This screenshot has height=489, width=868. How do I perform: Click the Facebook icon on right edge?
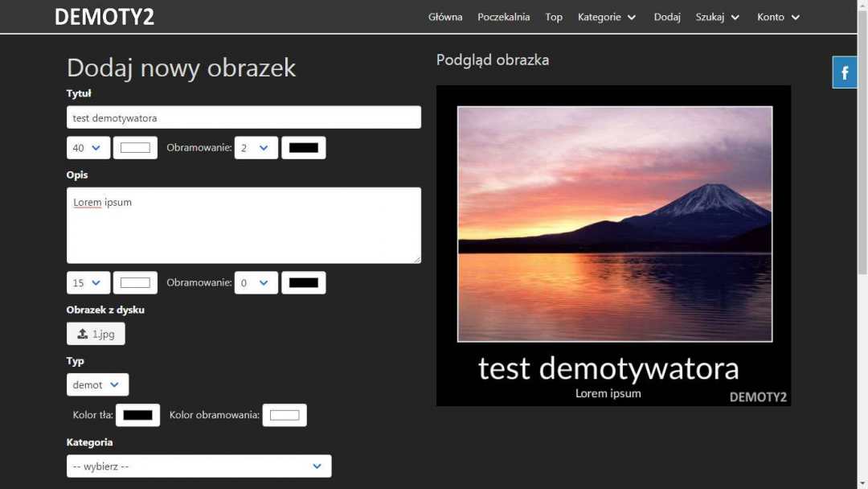coord(845,73)
